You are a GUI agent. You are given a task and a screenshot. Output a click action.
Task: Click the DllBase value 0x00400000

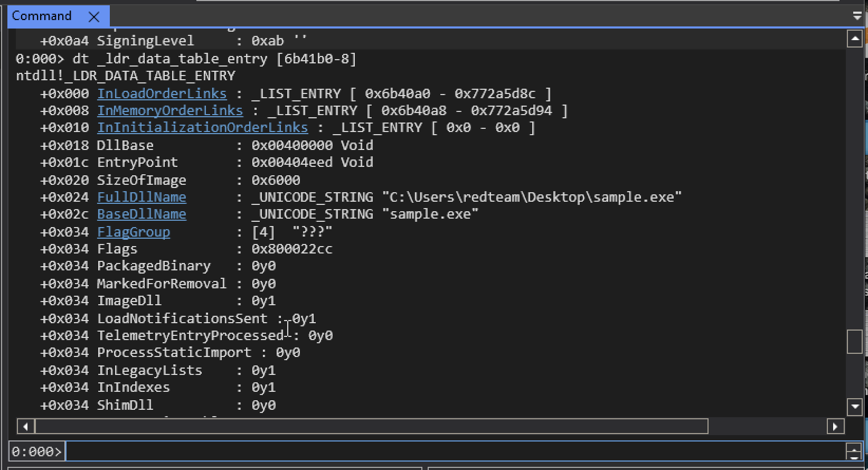[x=292, y=145]
